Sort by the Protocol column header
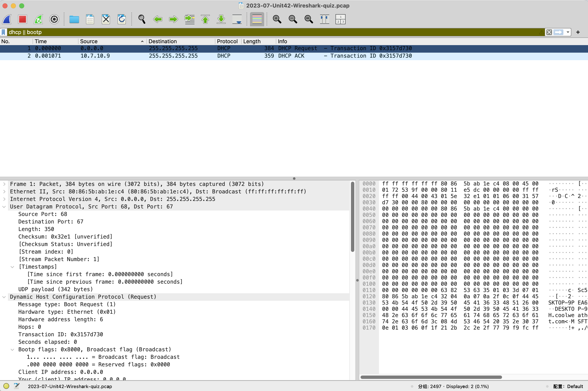Image resolution: width=588 pixels, height=391 pixels. pyautogui.click(x=227, y=41)
